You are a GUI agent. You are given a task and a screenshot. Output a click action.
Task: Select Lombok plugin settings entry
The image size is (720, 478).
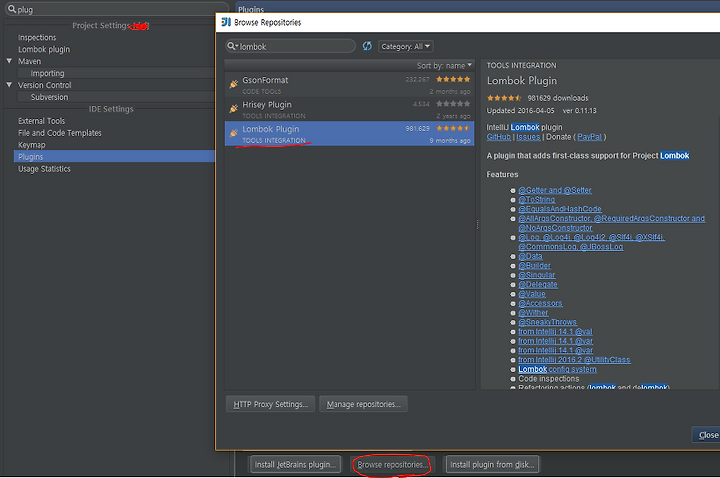(44, 49)
